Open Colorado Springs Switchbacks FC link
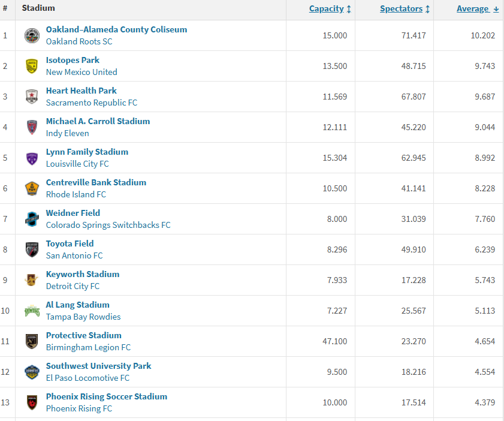This screenshot has height=421, width=504. click(108, 225)
